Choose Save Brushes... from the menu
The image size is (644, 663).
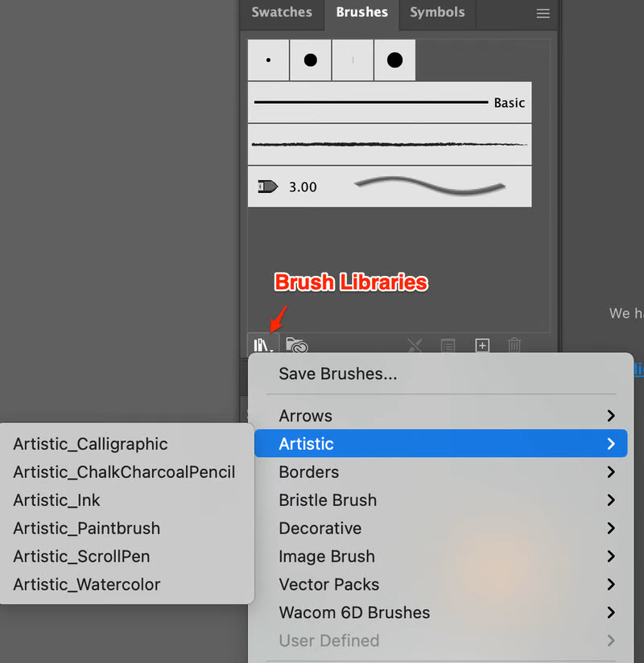pyautogui.click(x=338, y=373)
